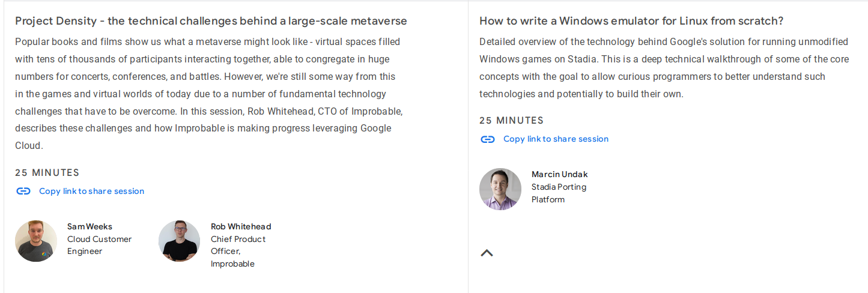Viewport: 868px width, 293px height.
Task: Click the Chief Product Officer, Improbable title
Action: pyautogui.click(x=238, y=252)
